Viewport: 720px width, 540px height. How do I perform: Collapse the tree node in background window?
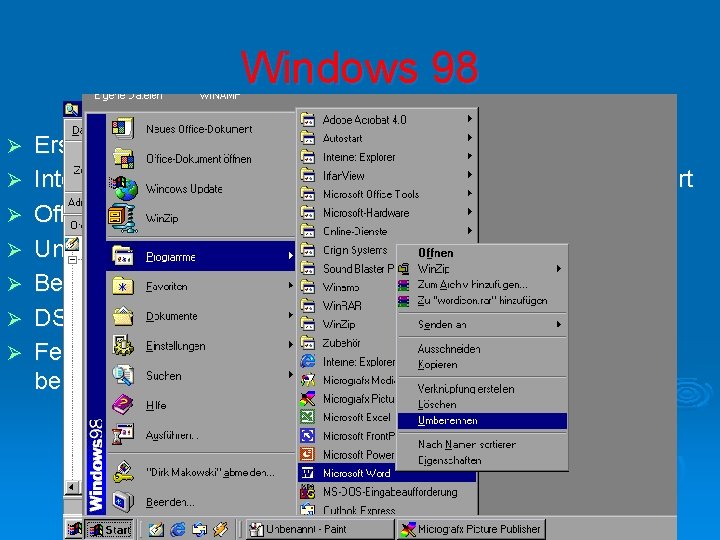pos(72,260)
